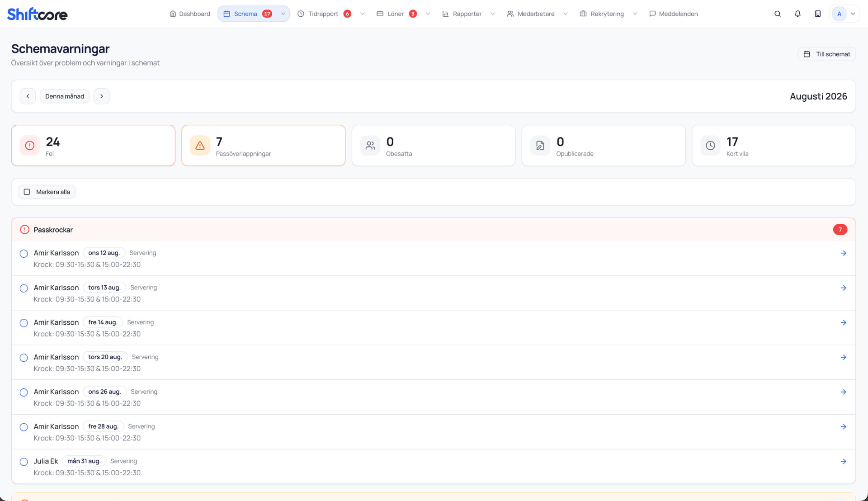This screenshot has width=868, height=501.
Task: Expand the Schema menu chevron
Action: (283, 14)
